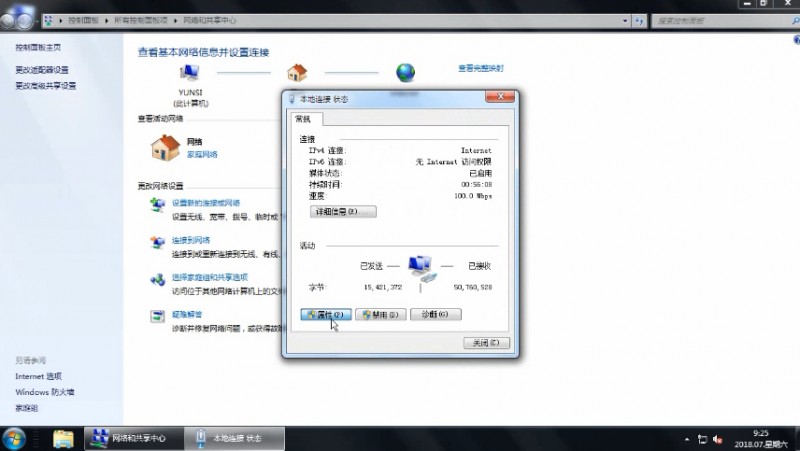Open Change advanced sharing settings link
Viewport: 800px width, 451px height.
click(45, 86)
